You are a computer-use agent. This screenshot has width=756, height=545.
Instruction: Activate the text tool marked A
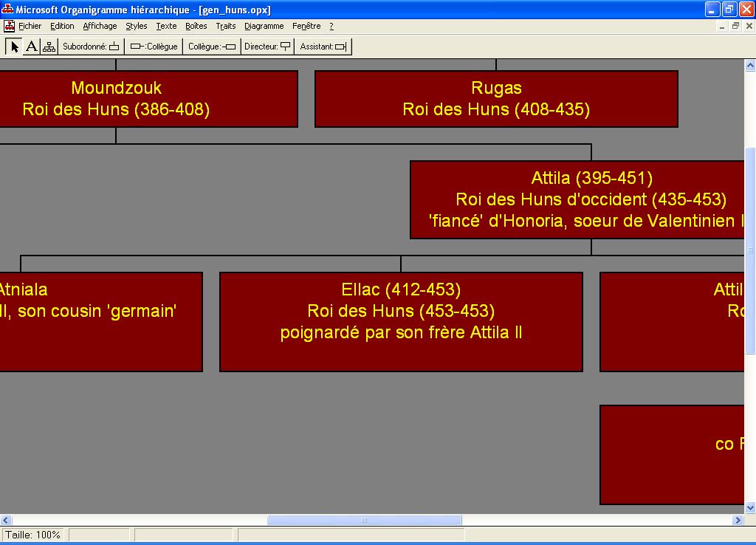[x=31, y=47]
